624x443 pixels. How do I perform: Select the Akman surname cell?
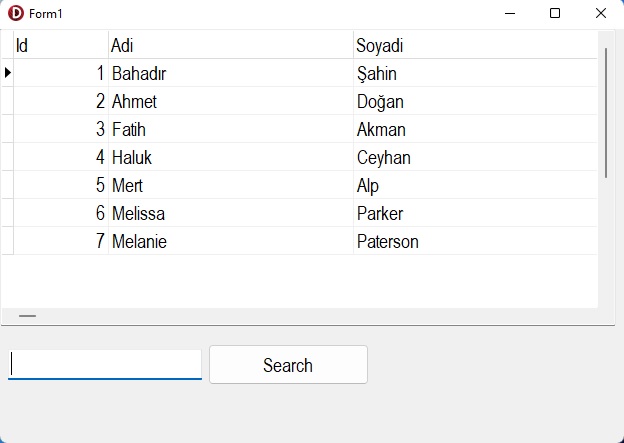click(475, 129)
